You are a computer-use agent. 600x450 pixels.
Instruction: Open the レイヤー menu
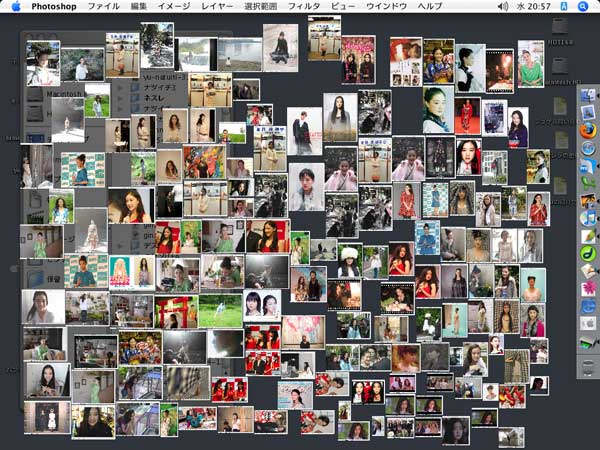click(x=217, y=7)
